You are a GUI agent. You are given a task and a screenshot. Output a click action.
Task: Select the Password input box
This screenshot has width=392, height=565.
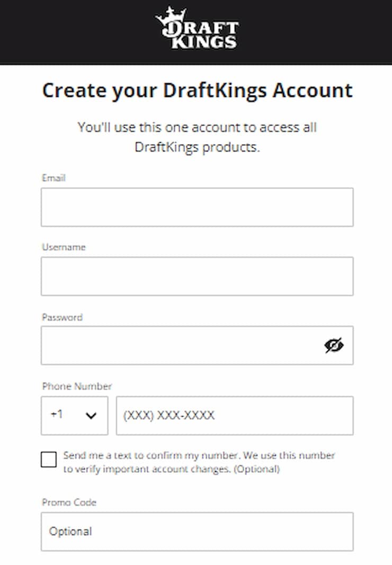(180, 346)
